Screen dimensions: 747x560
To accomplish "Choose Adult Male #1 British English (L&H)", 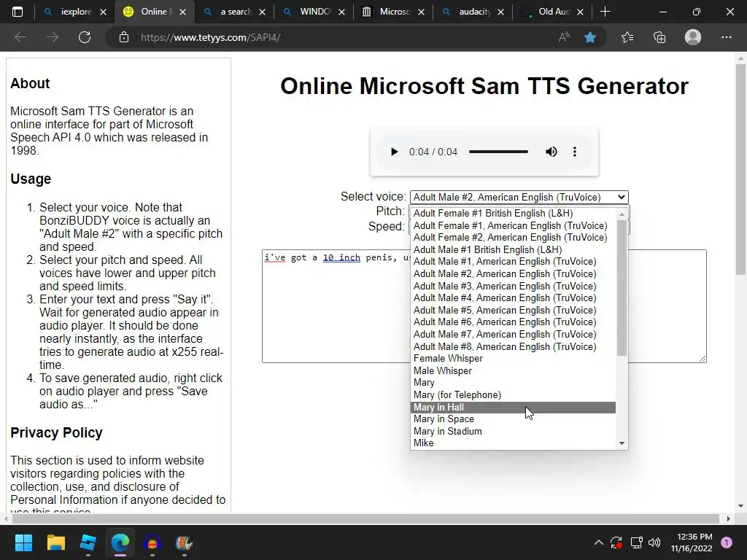I will point(513,249).
